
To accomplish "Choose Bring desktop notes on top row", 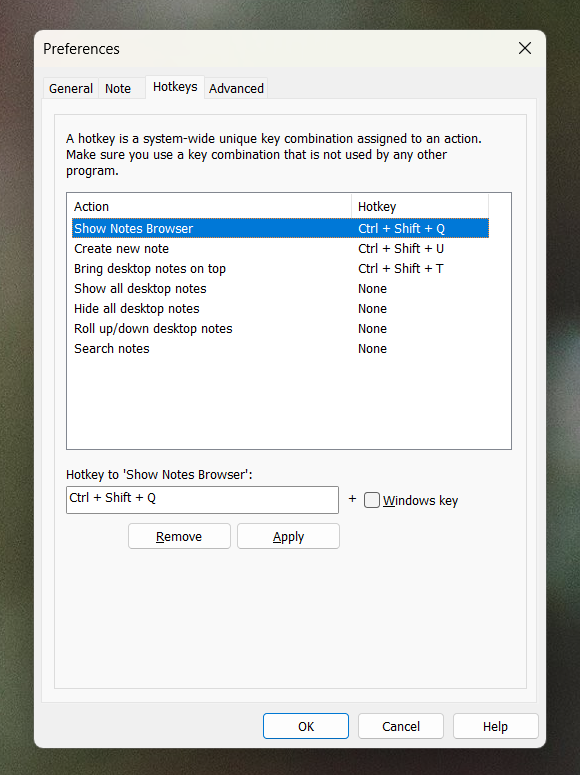I will click(280, 268).
